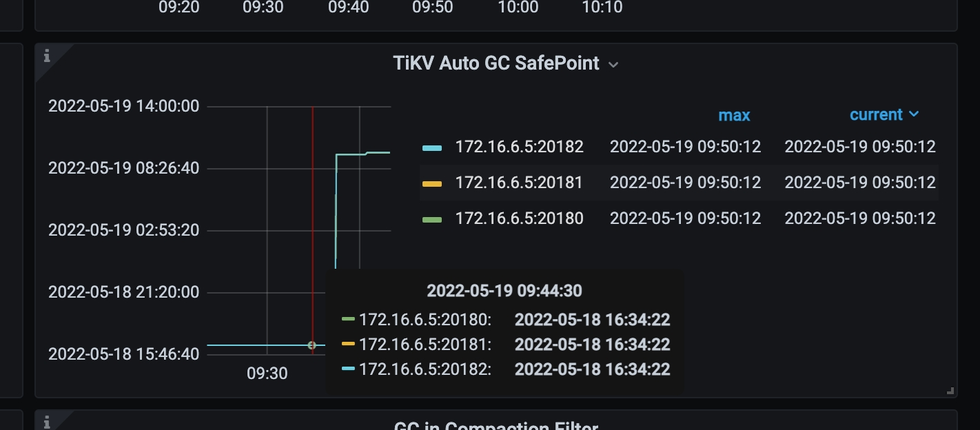Image resolution: width=980 pixels, height=430 pixels.
Task: Click the highlighted data point on the red crosshair
Action: [312, 345]
